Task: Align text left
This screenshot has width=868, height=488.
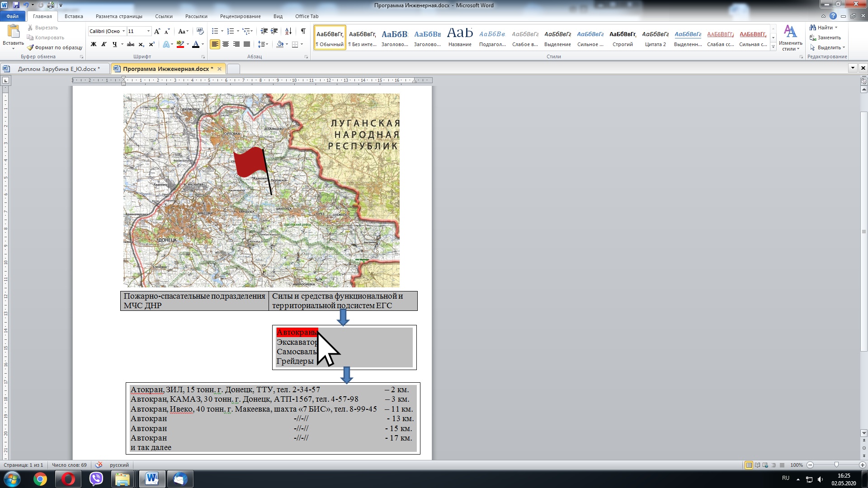Action: 215,44
